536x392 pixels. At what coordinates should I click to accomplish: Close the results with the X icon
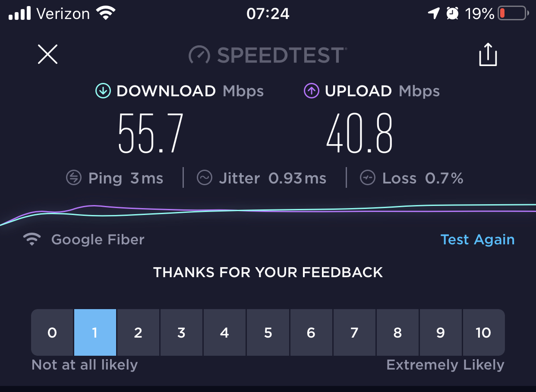pos(47,55)
